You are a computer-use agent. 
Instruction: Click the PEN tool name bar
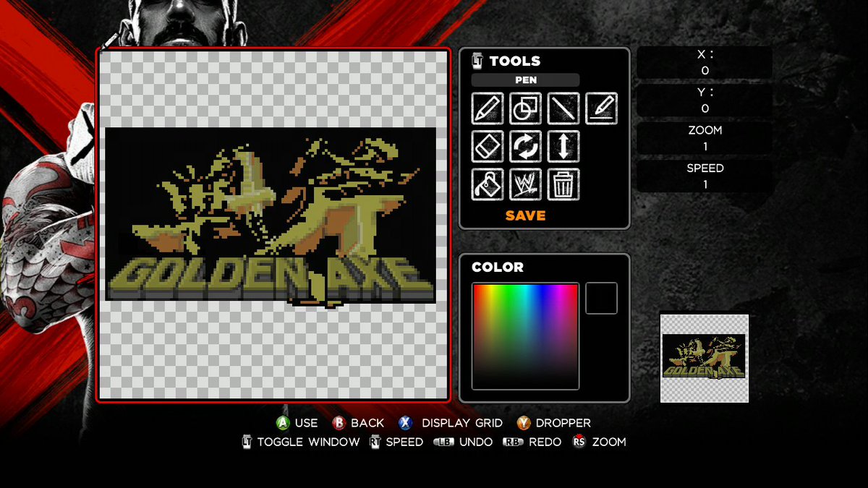click(526, 80)
